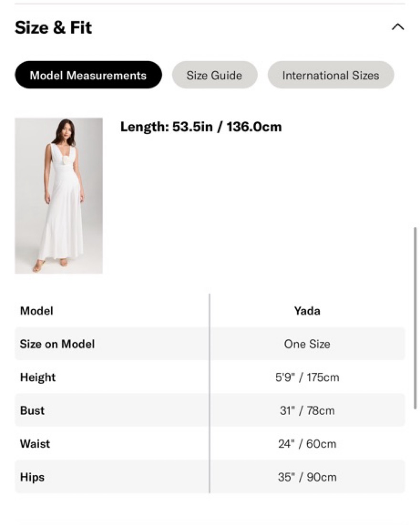This screenshot has width=420, height=525.
Task: Open the International Sizes tab
Action: [331, 75]
